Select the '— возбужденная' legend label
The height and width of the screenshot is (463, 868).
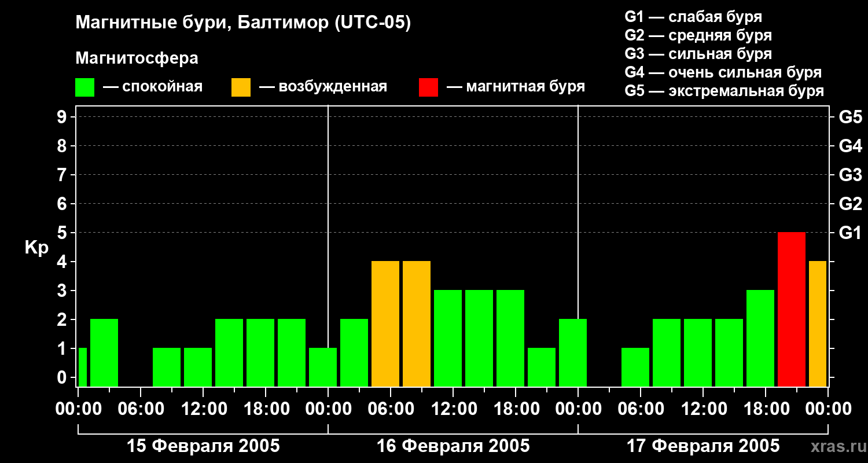pyautogui.click(x=323, y=87)
